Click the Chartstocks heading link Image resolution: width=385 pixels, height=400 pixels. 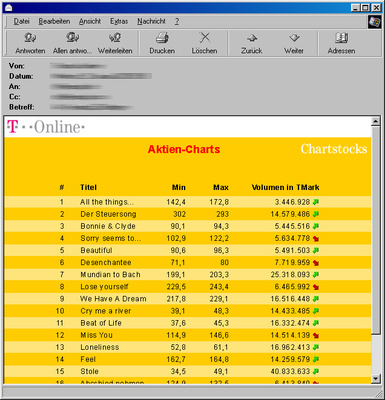click(334, 149)
